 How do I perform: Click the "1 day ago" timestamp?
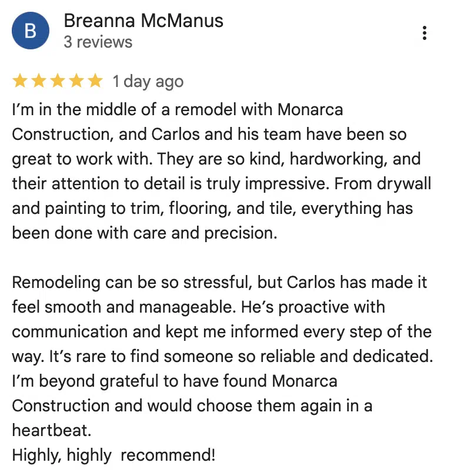(x=148, y=82)
